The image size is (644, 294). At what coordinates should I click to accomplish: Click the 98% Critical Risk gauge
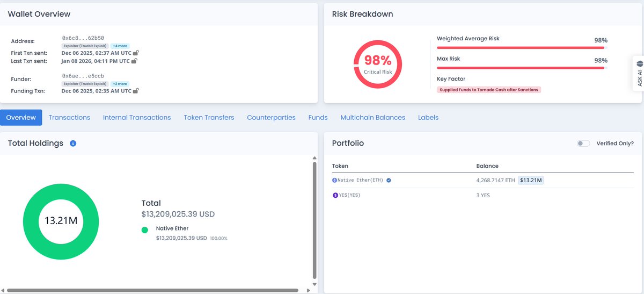(378, 64)
